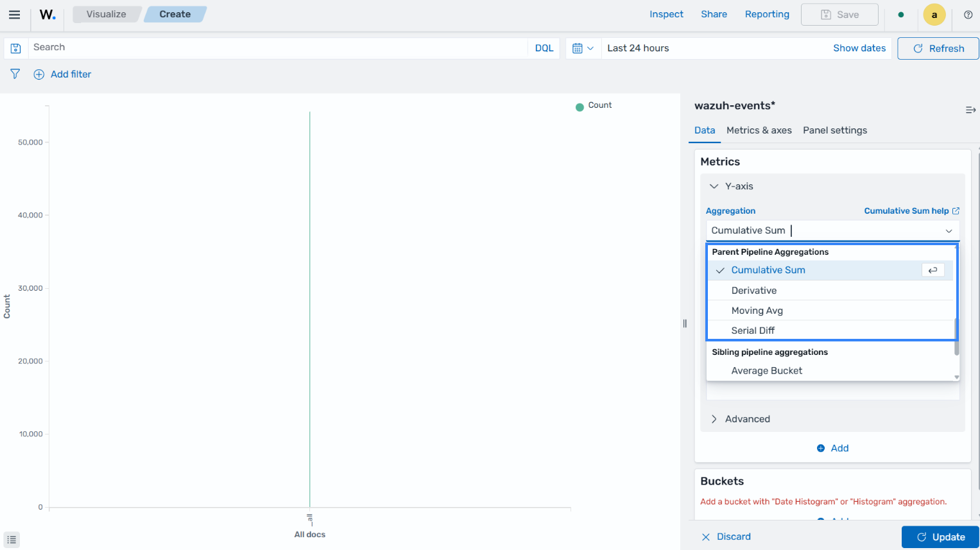The height and width of the screenshot is (550, 980).
Task: Open the Share menu
Action: [x=714, y=14]
